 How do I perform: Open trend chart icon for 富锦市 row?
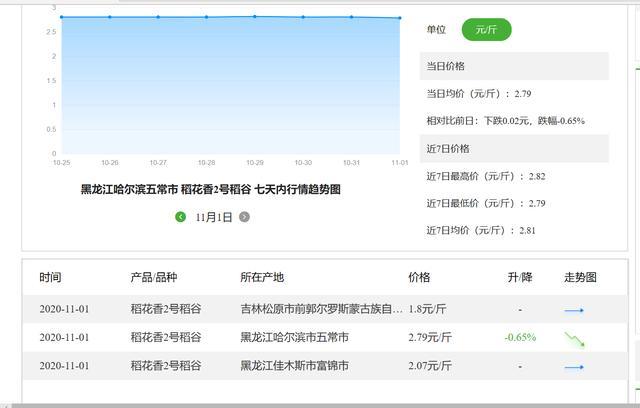click(574, 367)
